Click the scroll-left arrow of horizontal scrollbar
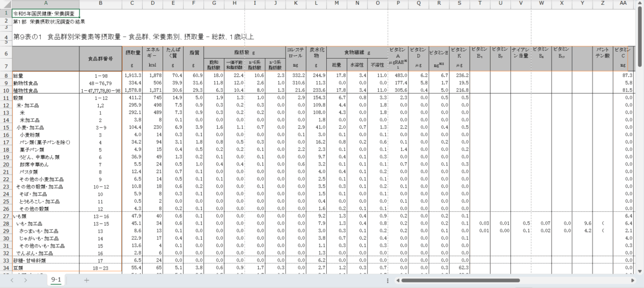Image resolution: width=644 pixels, height=288 pixels. point(398,280)
